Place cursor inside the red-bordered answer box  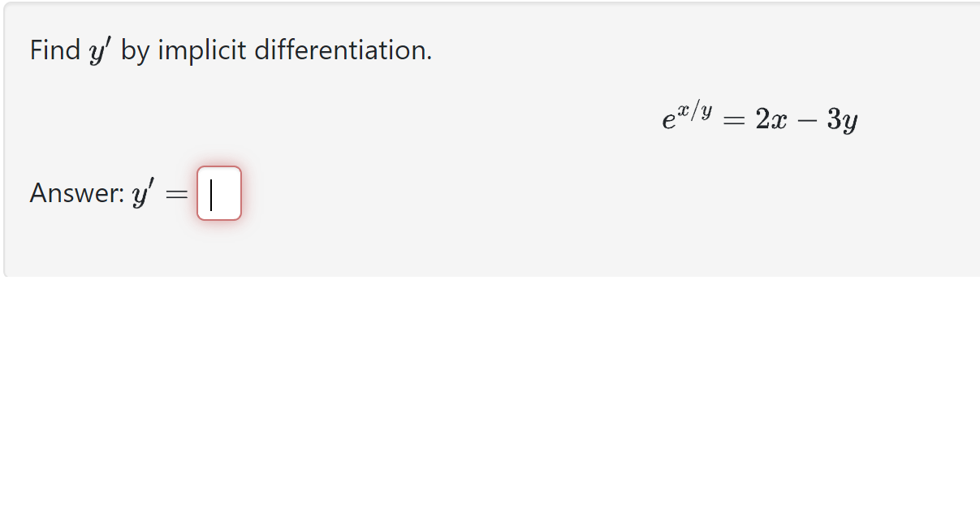pyautogui.click(x=218, y=193)
